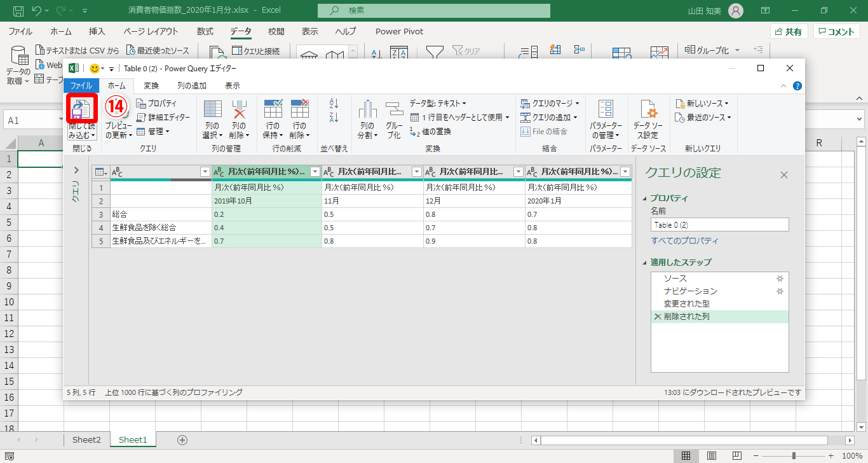
Task: Open the Excel 挿入 ribbon tab
Action: click(97, 31)
